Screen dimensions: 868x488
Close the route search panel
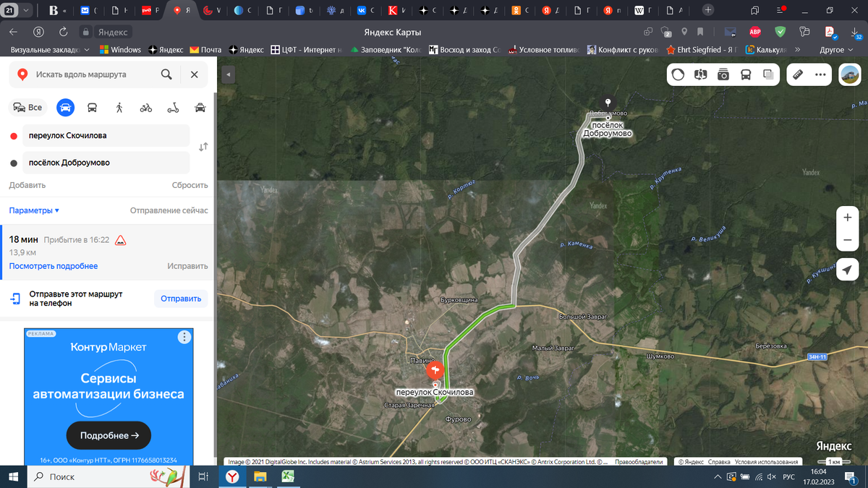[x=195, y=74]
